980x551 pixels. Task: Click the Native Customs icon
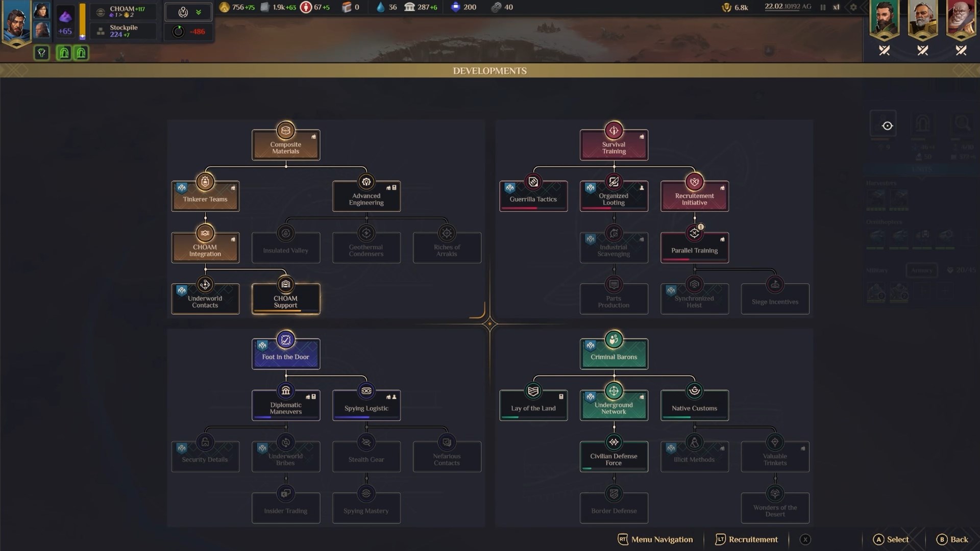pos(695,391)
